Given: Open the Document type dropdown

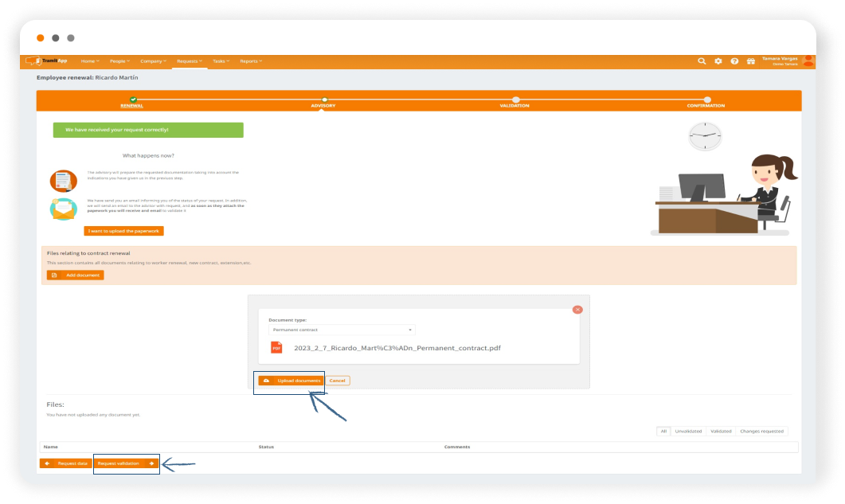Looking at the screenshot, I should tap(342, 330).
